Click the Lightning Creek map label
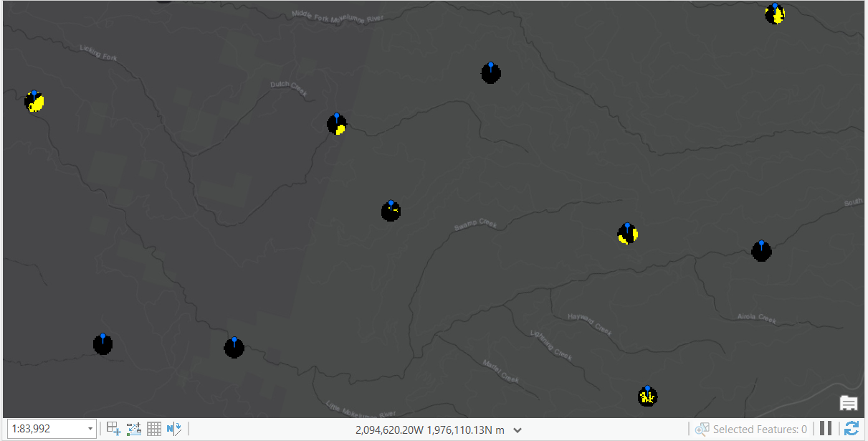Image resolution: width=868 pixels, height=441 pixels. (550, 344)
